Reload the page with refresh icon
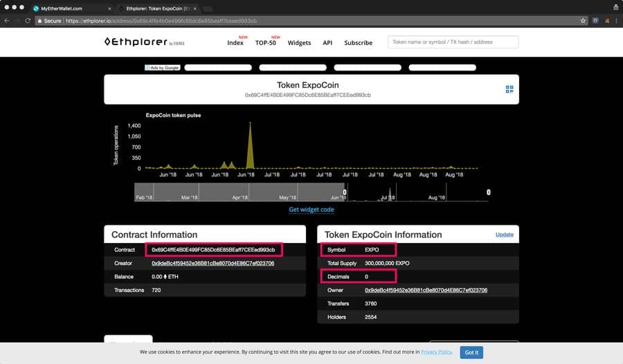The height and width of the screenshot is (364, 623). [28, 21]
